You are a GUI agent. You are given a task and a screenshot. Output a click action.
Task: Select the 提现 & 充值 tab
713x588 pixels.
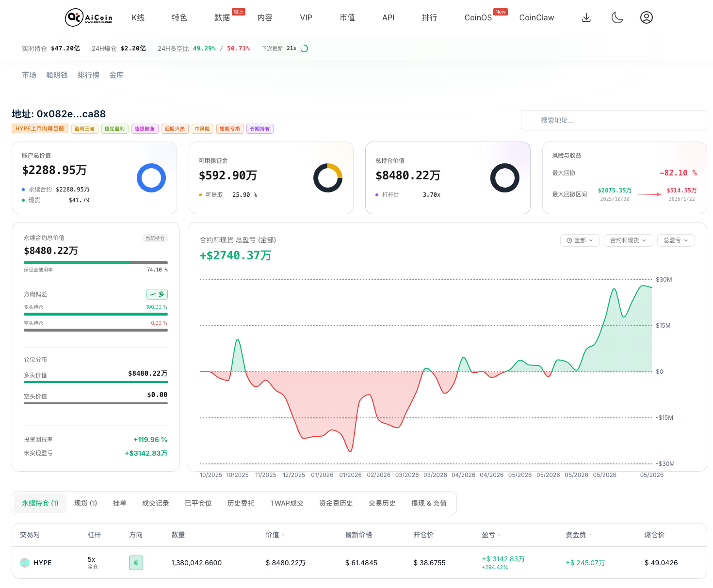[x=429, y=503]
